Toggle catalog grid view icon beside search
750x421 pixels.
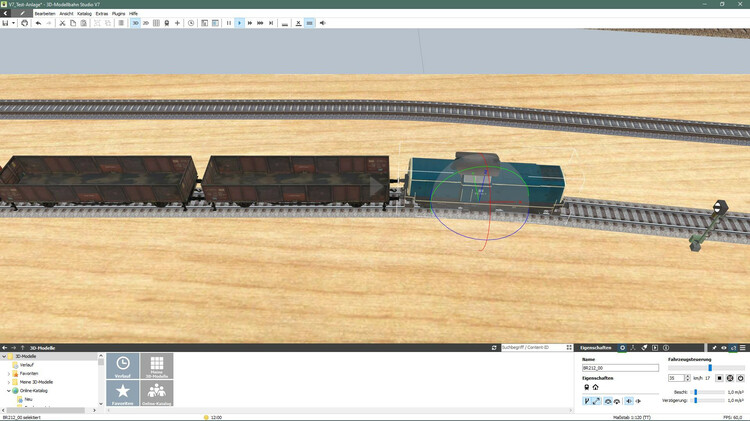(x=569, y=348)
